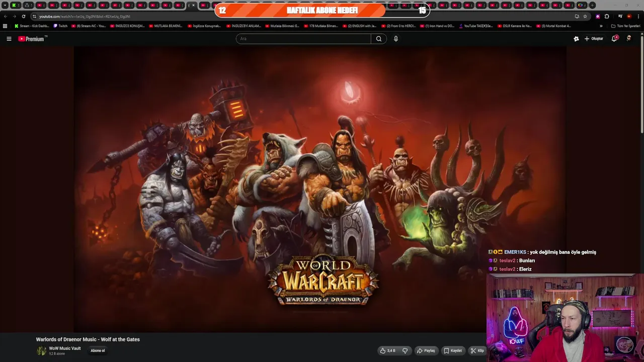Close the active browser tab
The height and width of the screenshot is (362, 644).
point(194,5)
